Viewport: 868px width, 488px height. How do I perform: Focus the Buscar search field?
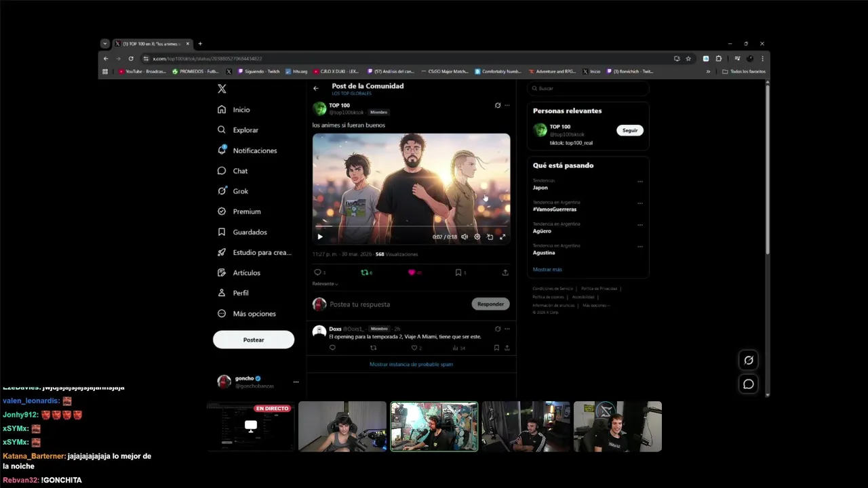(x=588, y=88)
